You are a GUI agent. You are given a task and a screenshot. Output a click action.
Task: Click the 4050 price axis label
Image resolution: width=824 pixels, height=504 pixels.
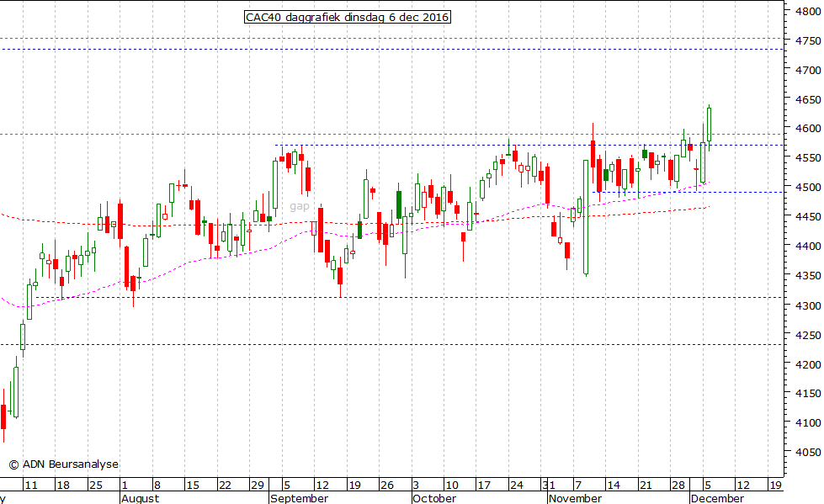[x=807, y=452]
